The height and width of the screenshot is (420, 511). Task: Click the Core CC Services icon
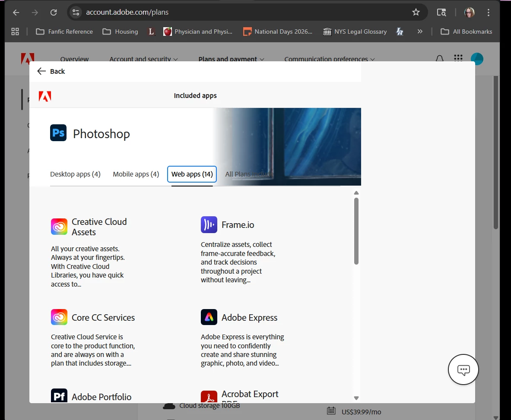tap(59, 317)
